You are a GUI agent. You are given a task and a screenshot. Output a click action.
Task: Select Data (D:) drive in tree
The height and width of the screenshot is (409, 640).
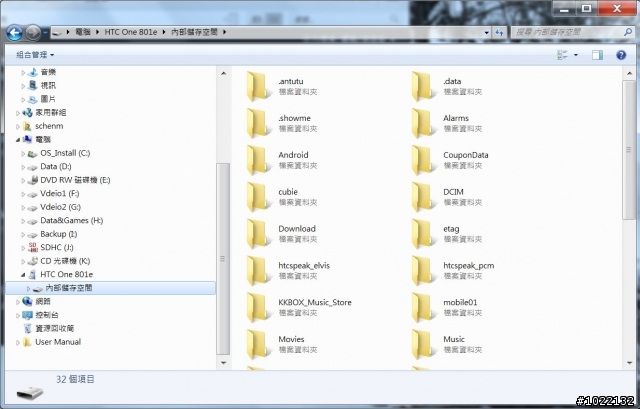tap(56, 167)
